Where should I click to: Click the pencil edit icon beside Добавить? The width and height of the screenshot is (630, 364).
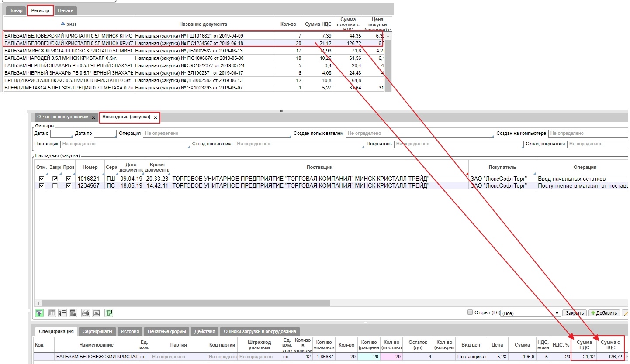(x=625, y=313)
